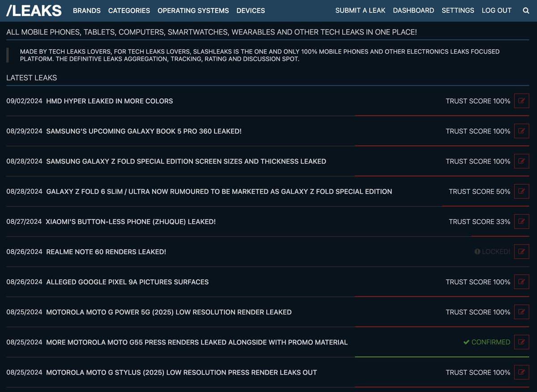
Task: Click Trust Score 100% on Moto G Power row
Action: 478,312
